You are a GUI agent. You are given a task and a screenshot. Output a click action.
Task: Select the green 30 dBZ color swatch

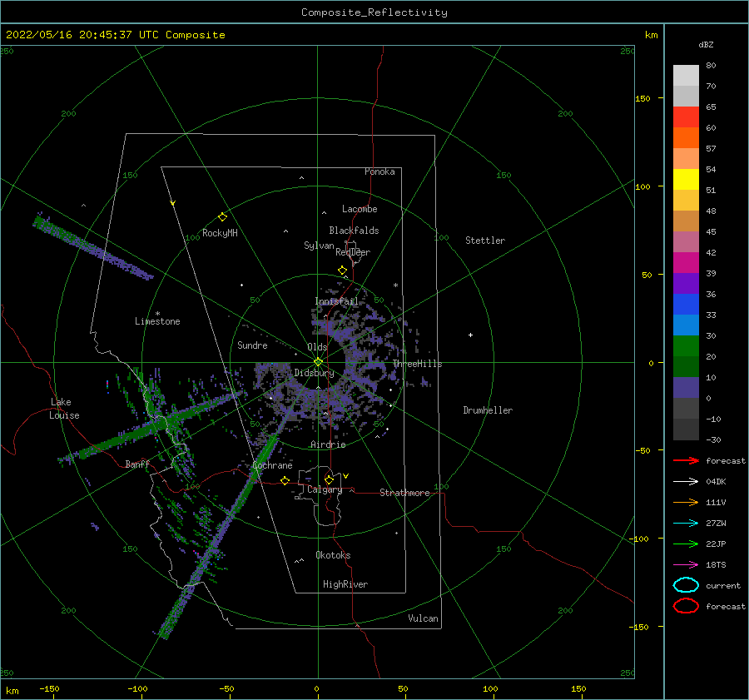(x=686, y=346)
